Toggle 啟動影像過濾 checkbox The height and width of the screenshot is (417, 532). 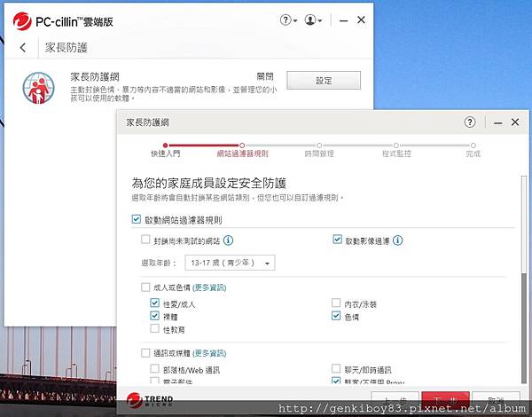[x=337, y=239]
